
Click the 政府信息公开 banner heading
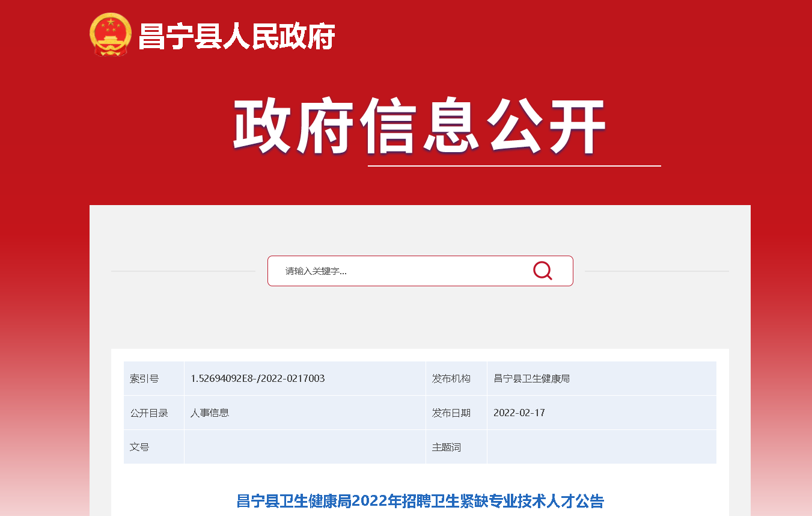[x=419, y=127]
